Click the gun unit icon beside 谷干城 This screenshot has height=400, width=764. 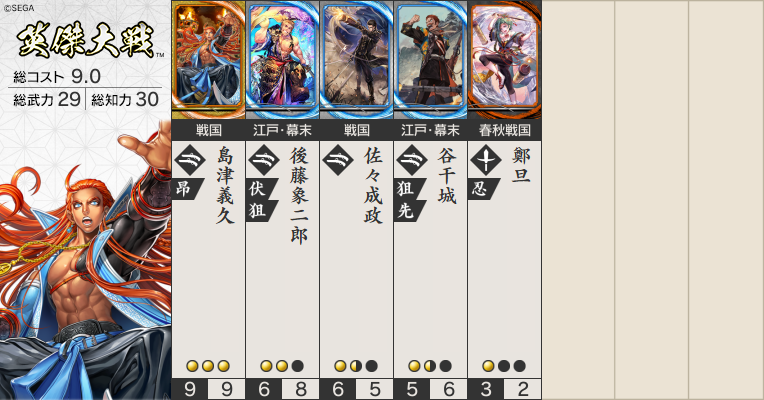pyautogui.click(x=412, y=160)
